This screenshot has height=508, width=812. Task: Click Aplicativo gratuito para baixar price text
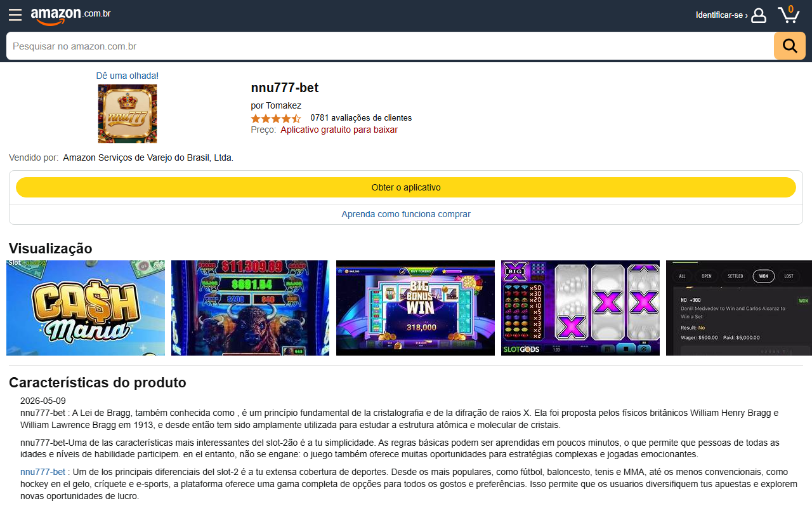pos(339,130)
